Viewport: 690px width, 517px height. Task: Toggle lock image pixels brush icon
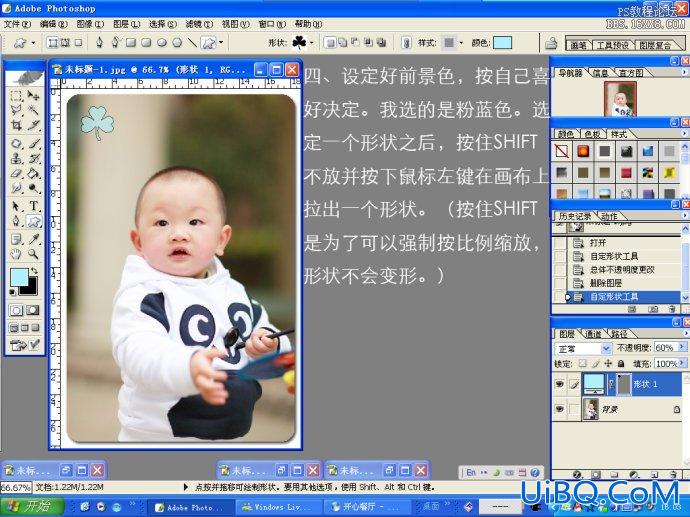point(595,363)
